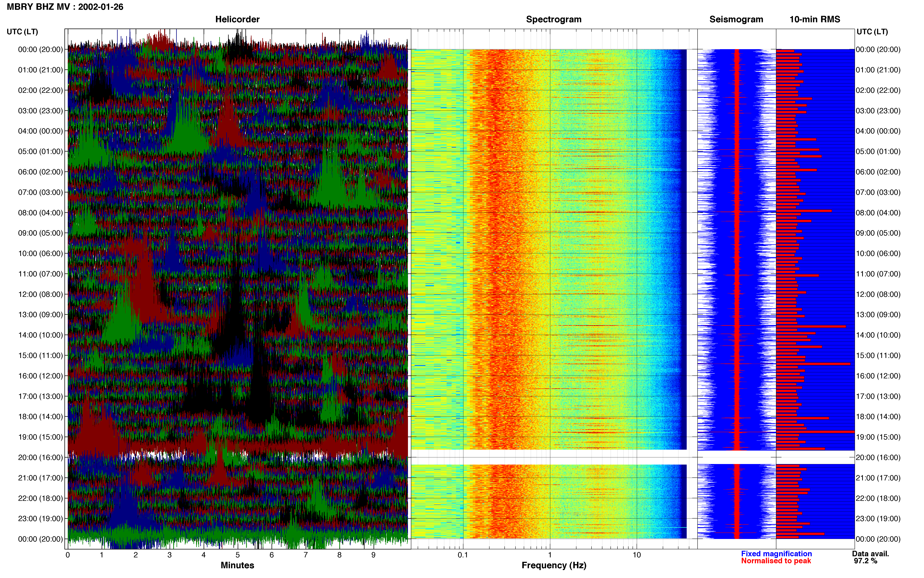Click the left time label '01:00 (21:00)'
924x578 pixels.
(x=41, y=70)
